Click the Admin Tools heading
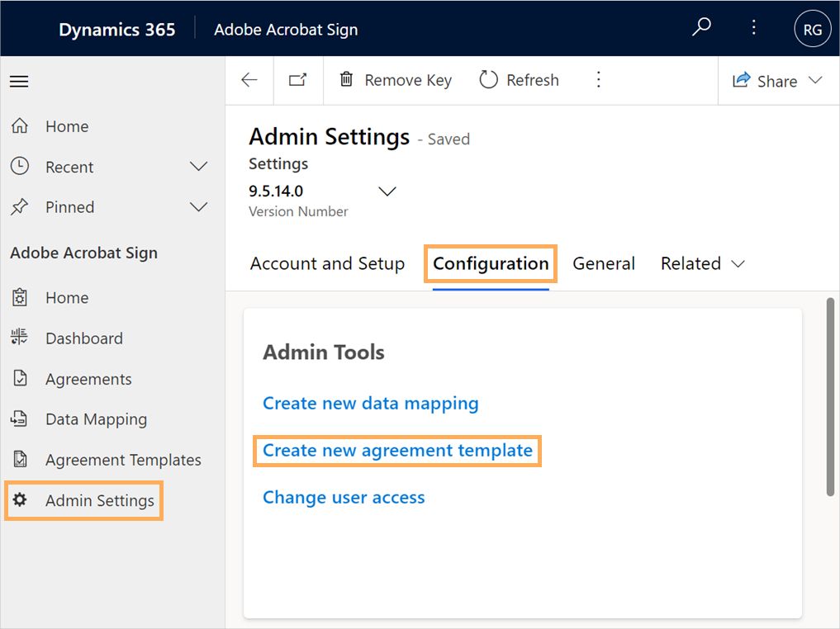Image resolution: width=840 pixels, height=629 pixels. pyautogui.click(x=324, y=352)
